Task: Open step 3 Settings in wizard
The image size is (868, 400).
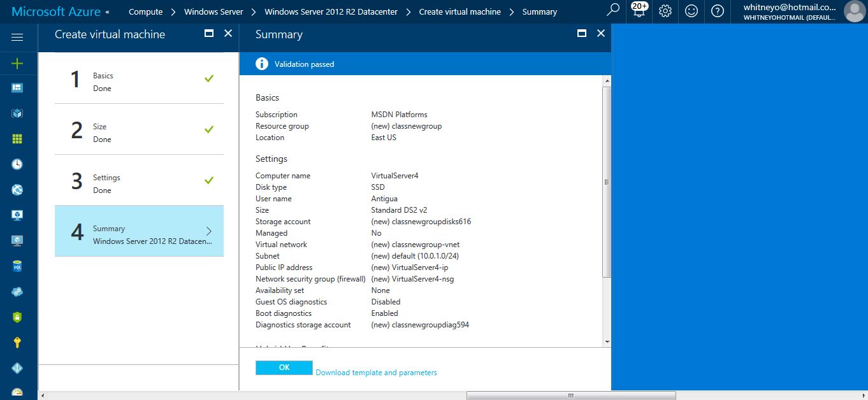Action: [x=139, y=180]
